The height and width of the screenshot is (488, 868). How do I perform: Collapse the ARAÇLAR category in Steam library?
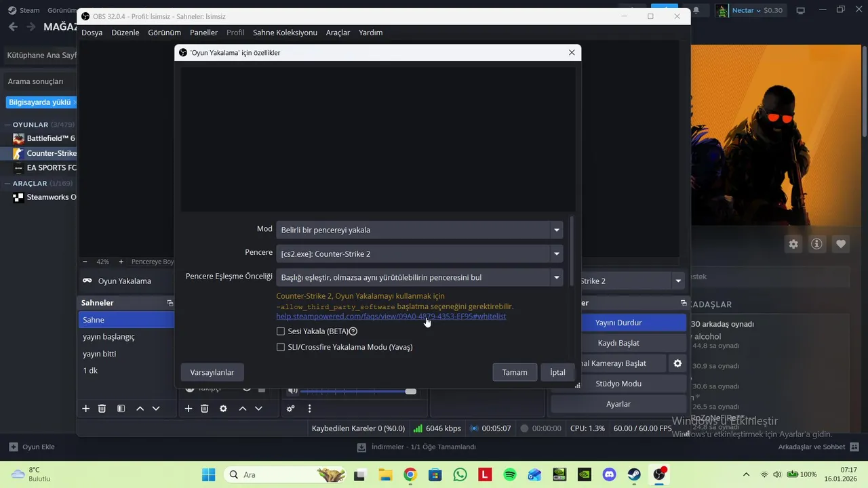coord(7,183)
